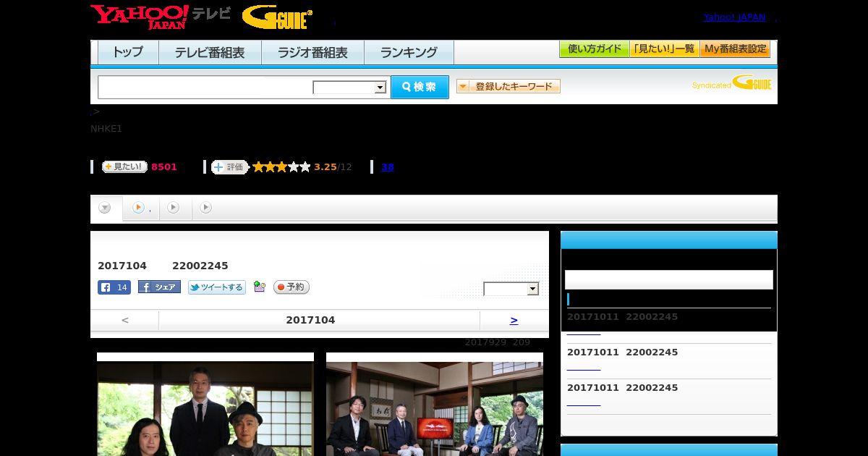Screen dimensions: 868x456
Task: Open the 使い方ガイド button
Action: tap(595, 49)
